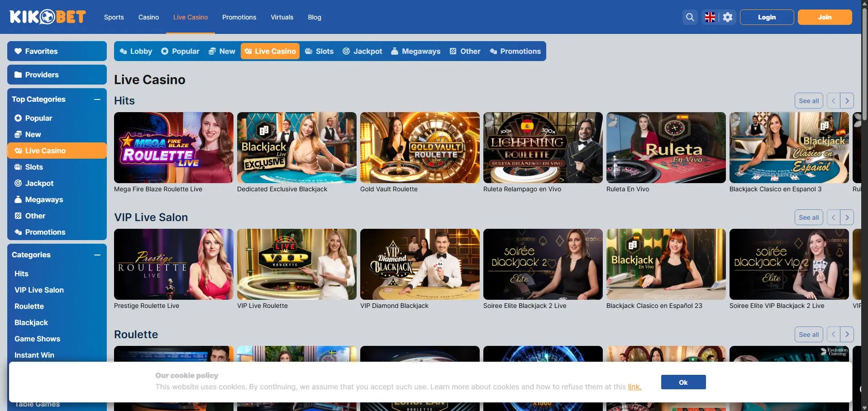868x411 pixels.
Task: Open the settings gear icon
Action: click(728, 17)
